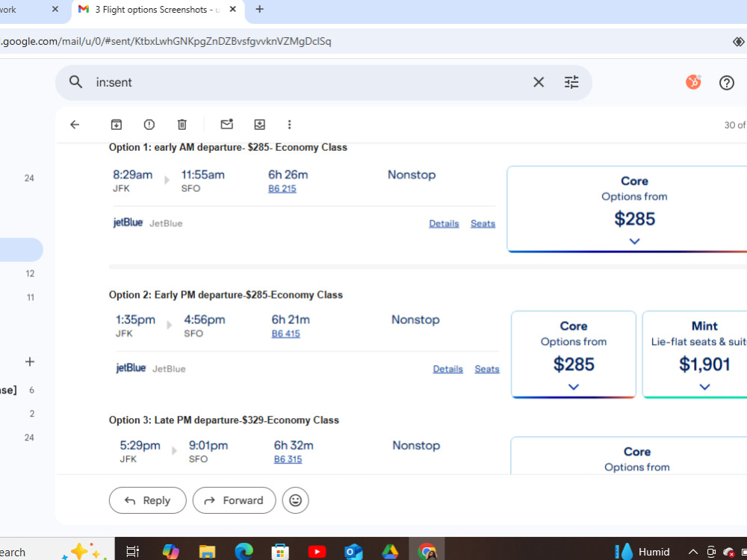The image size is (747, 560).
Task: Open Task View on the taskbar
Action: [132, 552]
